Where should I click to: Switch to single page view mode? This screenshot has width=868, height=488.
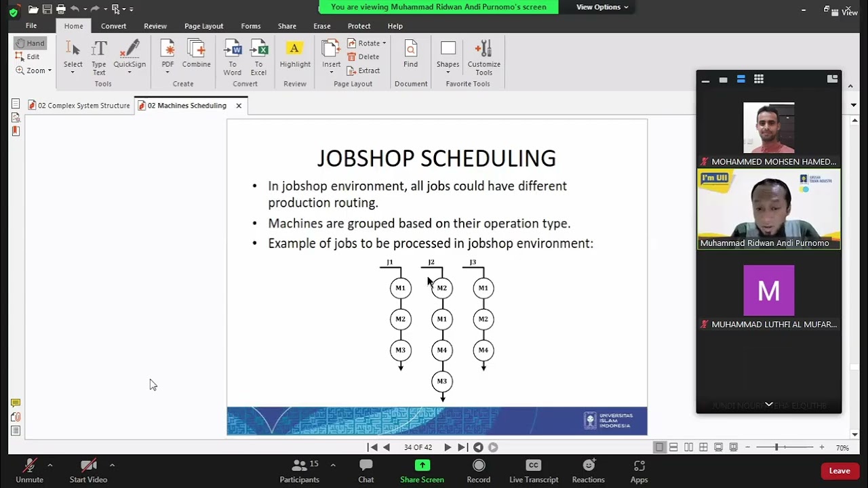[660, 447]
